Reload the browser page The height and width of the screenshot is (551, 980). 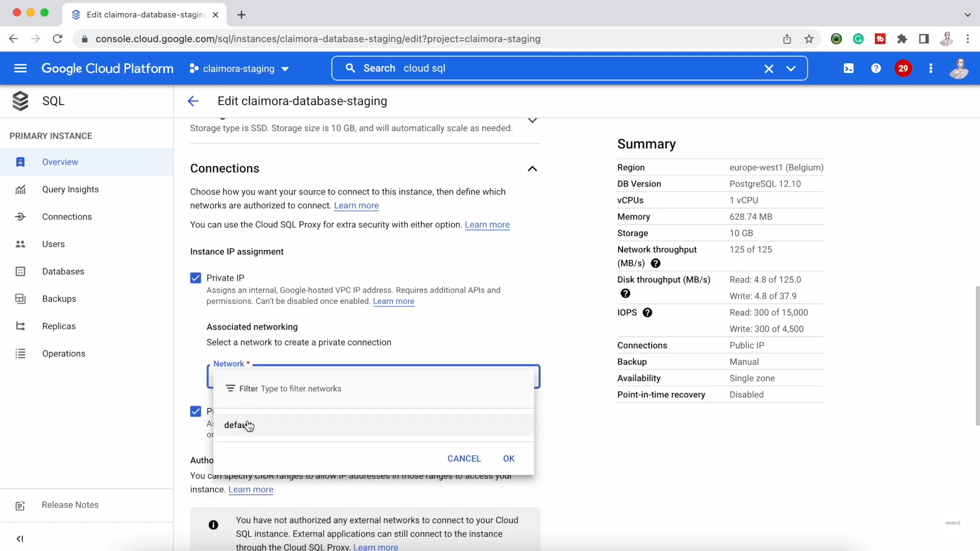(x=58, y=39)
